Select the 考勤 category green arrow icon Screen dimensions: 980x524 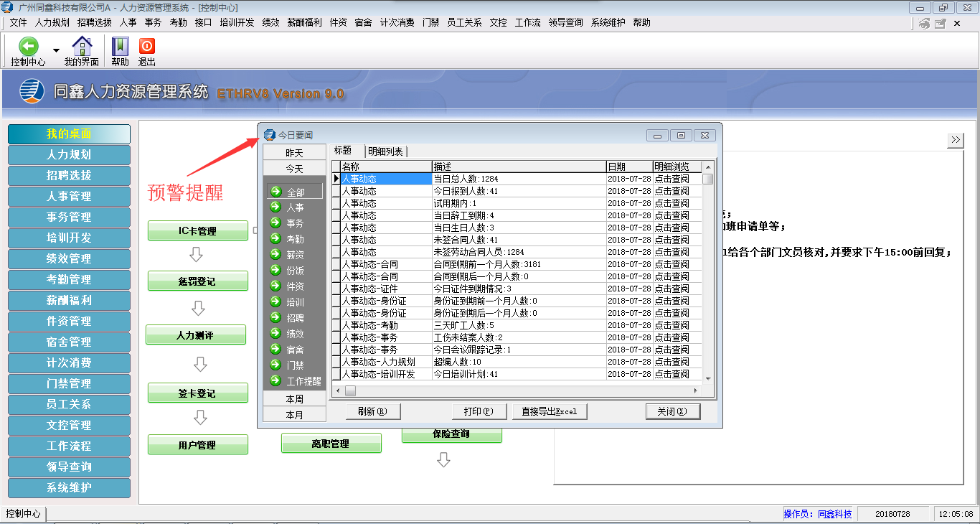coord(275,238)
